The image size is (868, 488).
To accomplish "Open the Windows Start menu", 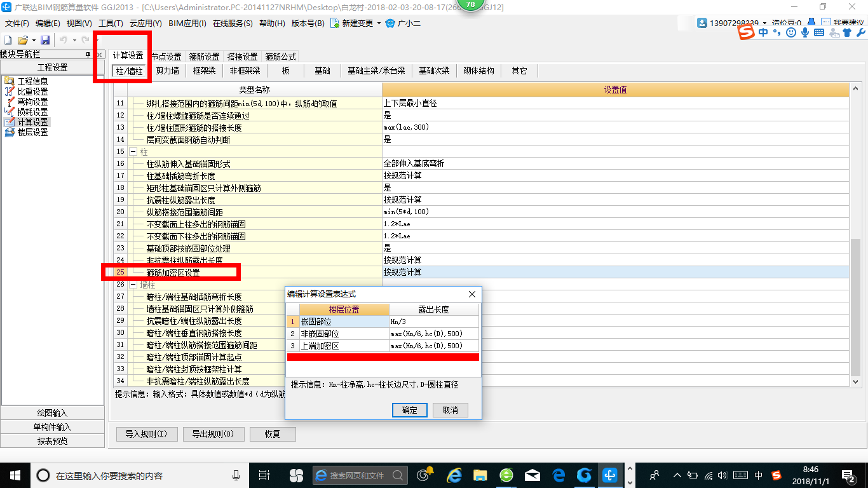I will [x=15, y=475].
